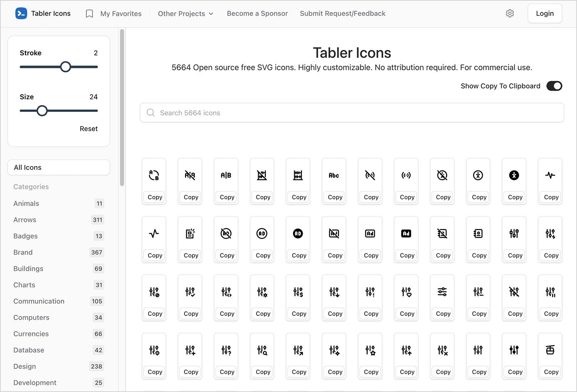Click the A-B rotate swap icon
Image resolution: width=577 pixels, height=392 pixels.
[x=154, y=175]
